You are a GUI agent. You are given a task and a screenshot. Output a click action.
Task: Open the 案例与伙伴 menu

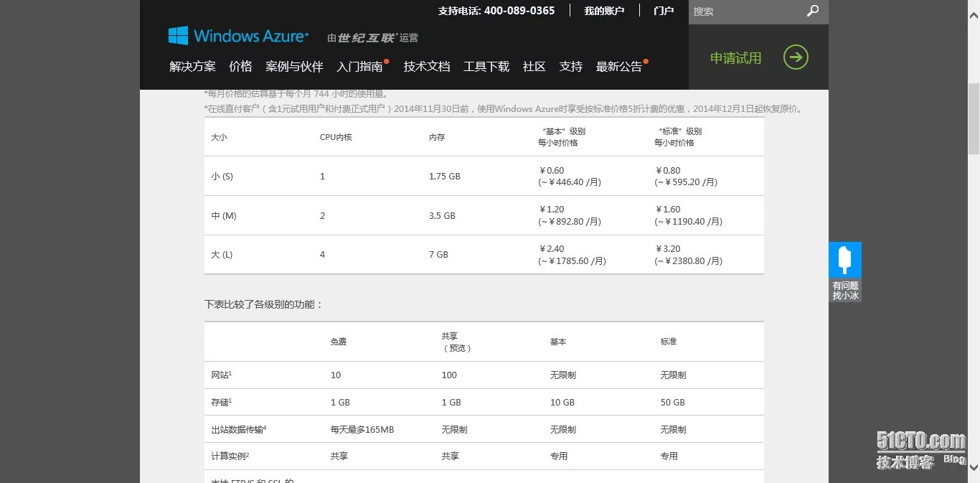click(294, 67)
